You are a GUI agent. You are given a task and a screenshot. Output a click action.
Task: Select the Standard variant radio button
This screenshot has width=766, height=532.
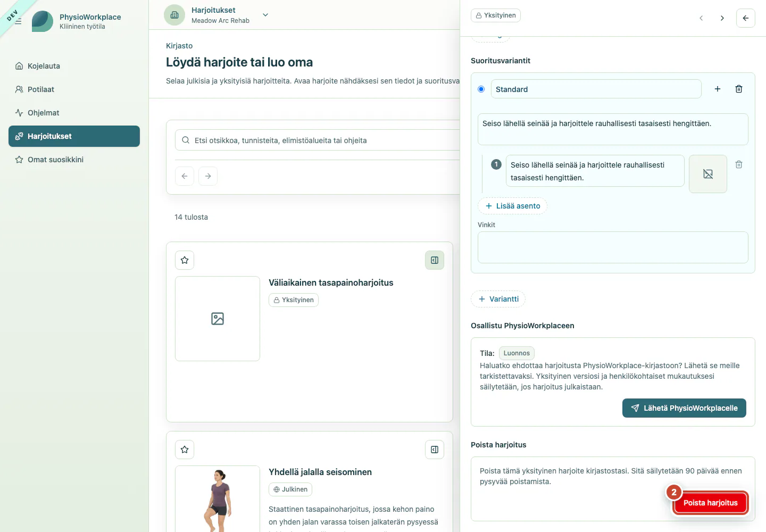481,89
